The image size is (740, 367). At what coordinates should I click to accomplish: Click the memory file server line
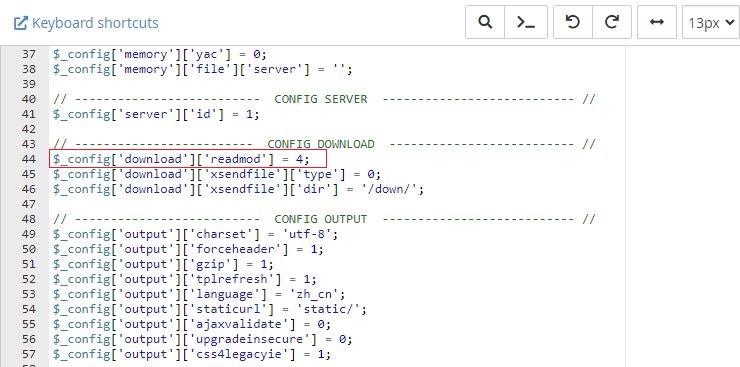(202, 69)
